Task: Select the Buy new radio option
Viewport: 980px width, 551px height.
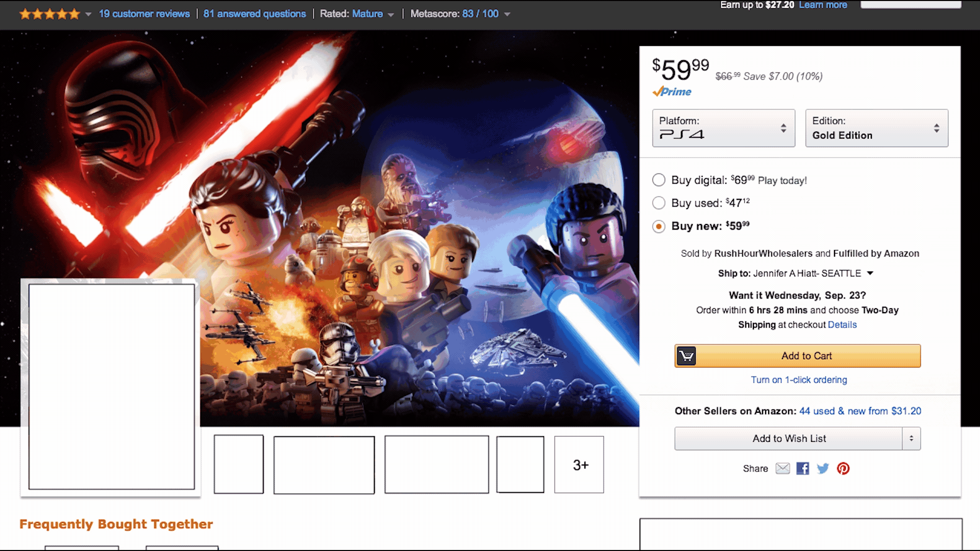Action: tap(659, 226)
